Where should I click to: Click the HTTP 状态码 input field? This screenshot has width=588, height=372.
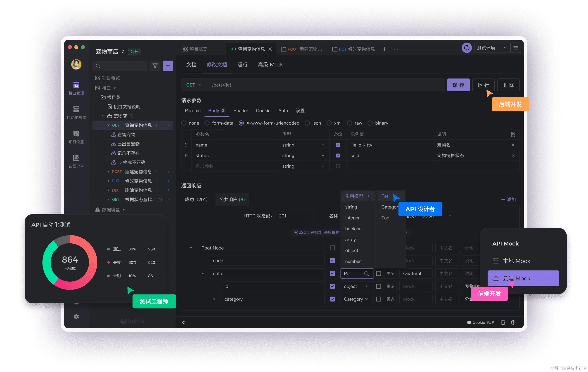point(294,216)
